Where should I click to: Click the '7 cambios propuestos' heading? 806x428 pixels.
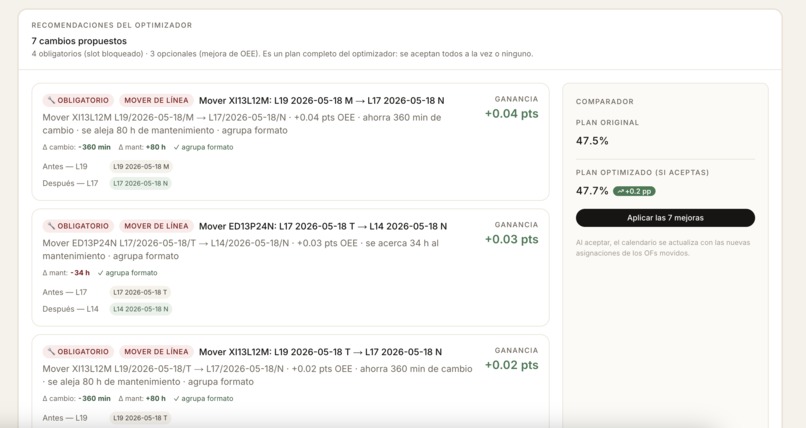(x=79, y=41)
